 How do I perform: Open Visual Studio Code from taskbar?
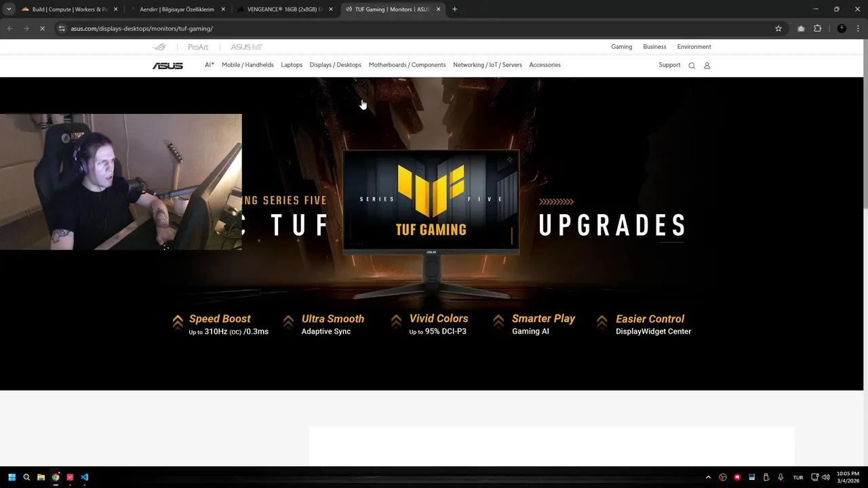coord(84,477)
